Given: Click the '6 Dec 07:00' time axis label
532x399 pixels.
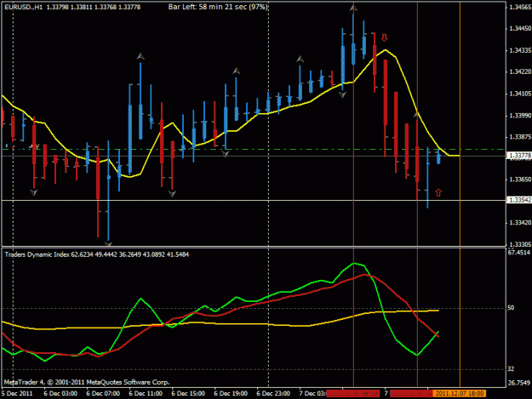Looking at the screenshot, I should [x=103, y=393].
